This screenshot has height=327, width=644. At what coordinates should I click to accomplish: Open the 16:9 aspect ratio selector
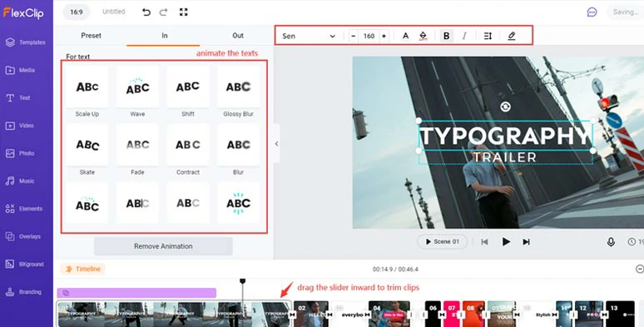coord(77,12)
